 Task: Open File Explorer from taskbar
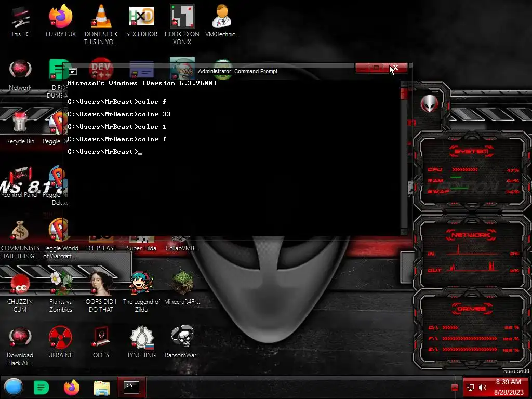tap(102, 388)
